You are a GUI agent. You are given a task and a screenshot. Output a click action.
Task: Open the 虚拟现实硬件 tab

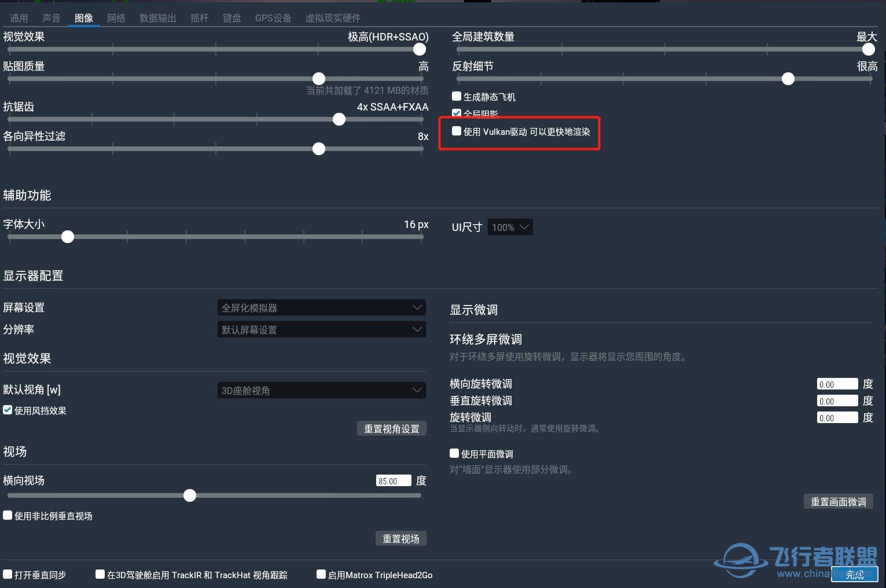[x=333, y=18]
